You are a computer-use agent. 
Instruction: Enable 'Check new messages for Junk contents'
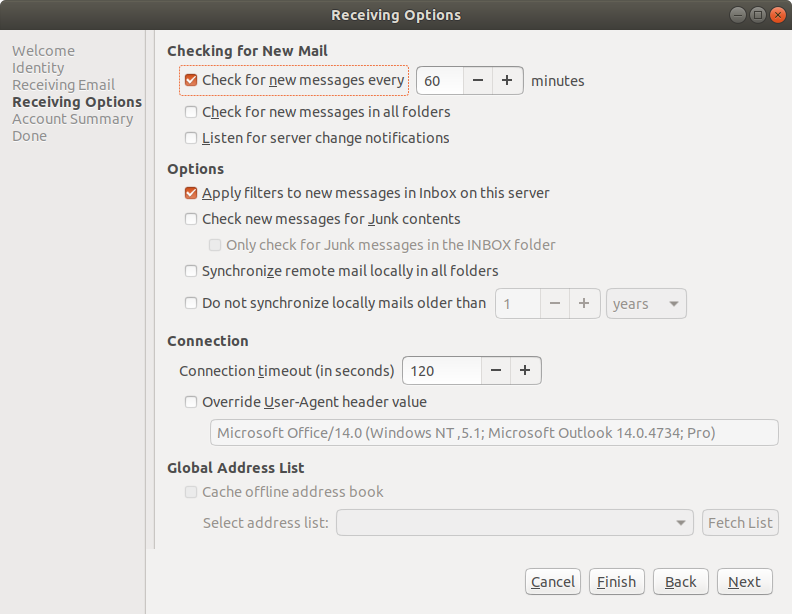[191, 219]
